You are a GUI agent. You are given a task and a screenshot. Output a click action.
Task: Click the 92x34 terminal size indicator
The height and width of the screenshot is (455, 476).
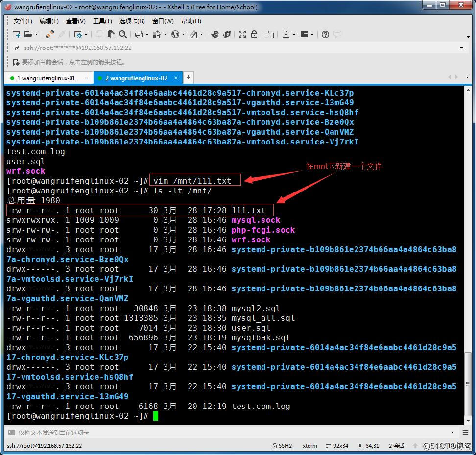pyautogui.click(x=337, y=446)
